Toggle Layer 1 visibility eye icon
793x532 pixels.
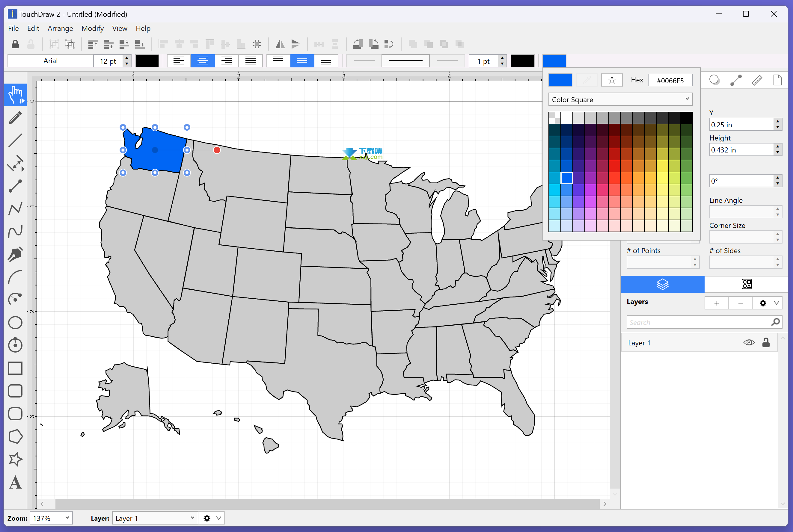(748, 343)
